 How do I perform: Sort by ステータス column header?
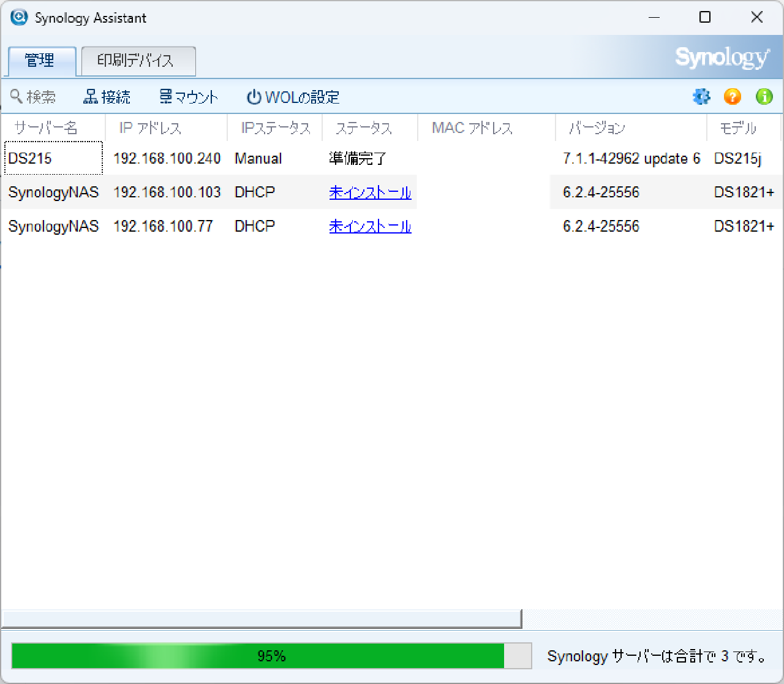coord(370,127)
